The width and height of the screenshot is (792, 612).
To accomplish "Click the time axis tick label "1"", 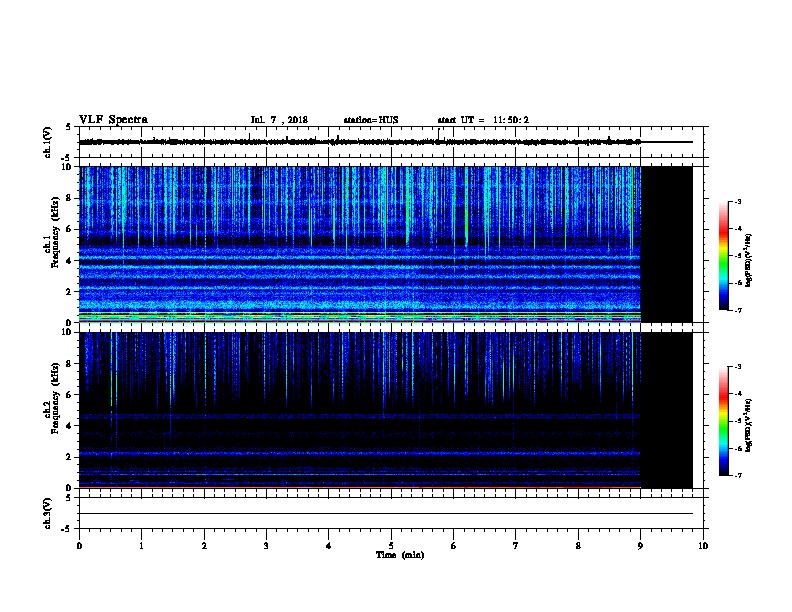I will pyautogui.click(x=141, y=545).
